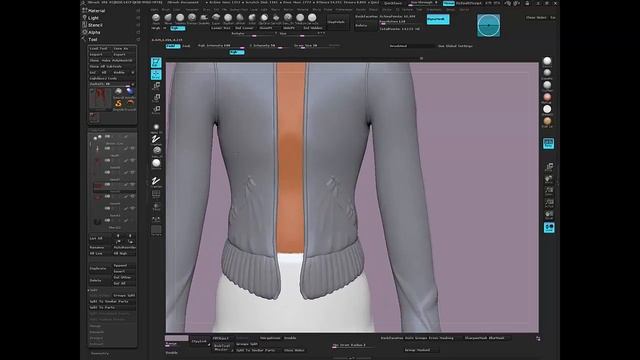Open the Color menu
Screen dimensions: 640x360
click(x=177, y=9)
